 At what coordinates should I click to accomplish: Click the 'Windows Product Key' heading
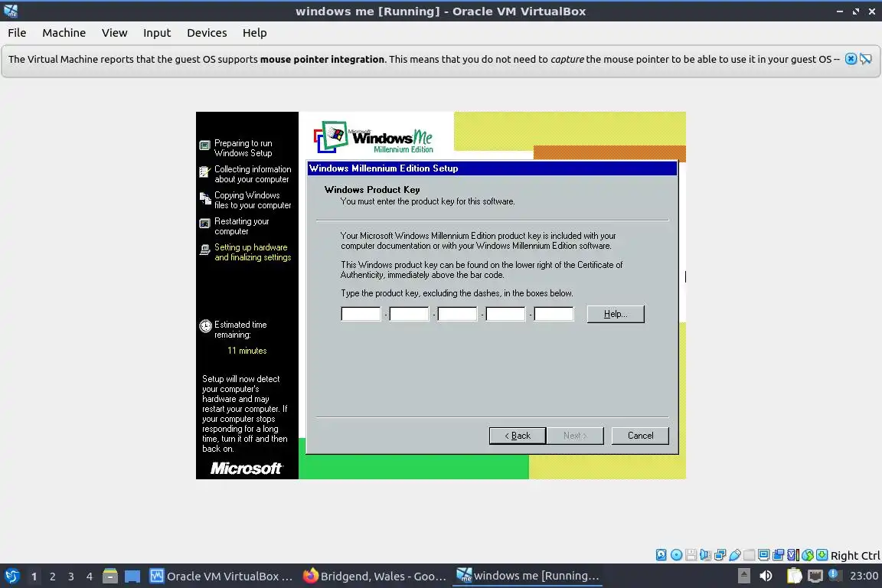372,190
